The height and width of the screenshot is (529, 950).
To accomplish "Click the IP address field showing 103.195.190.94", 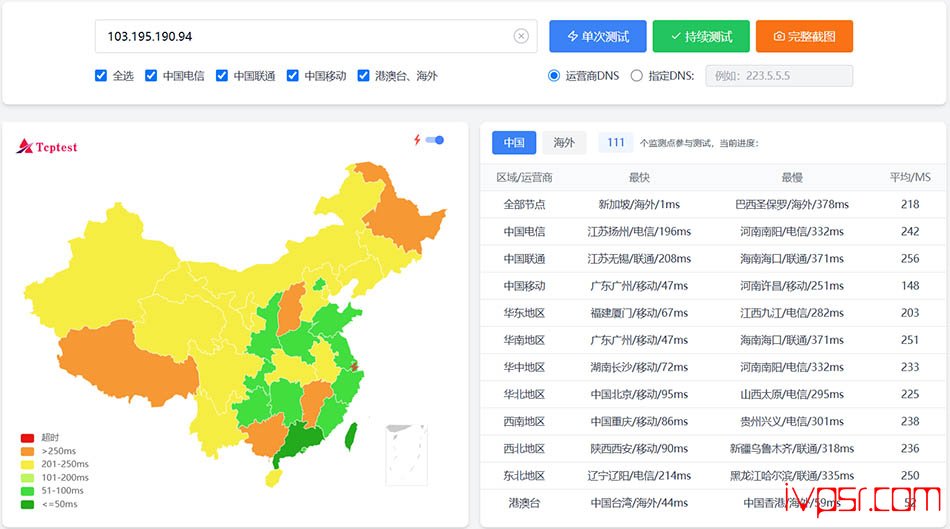I will pos(316,36).
